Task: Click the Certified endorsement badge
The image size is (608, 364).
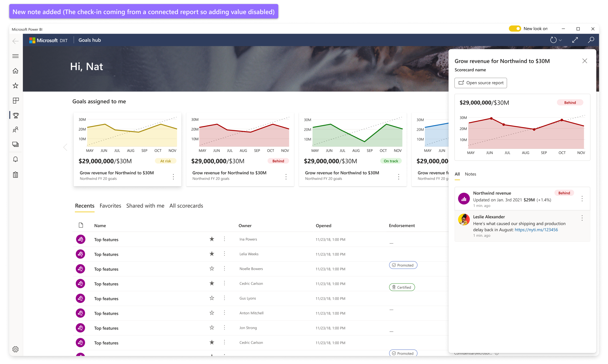Action: (402, 287)
